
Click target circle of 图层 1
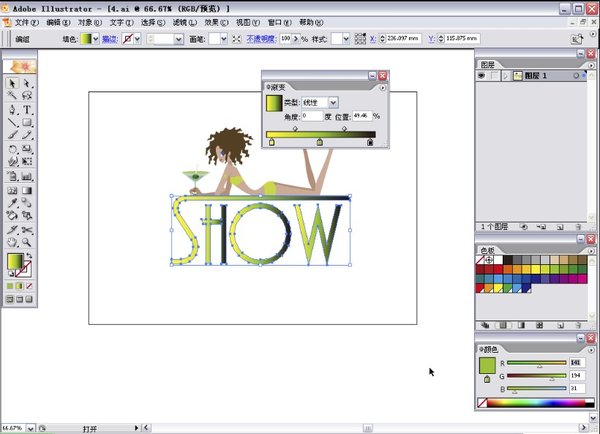tap(575, 76)
